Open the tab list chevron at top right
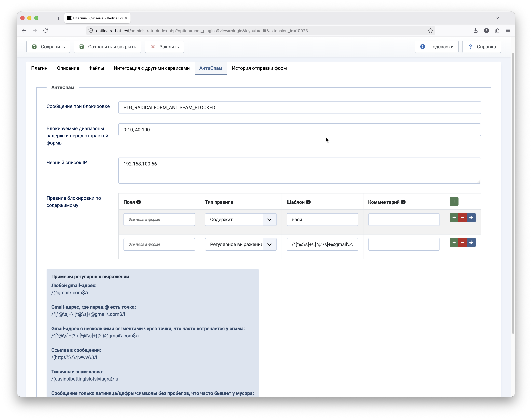The image size is (532, 419). 497,18
